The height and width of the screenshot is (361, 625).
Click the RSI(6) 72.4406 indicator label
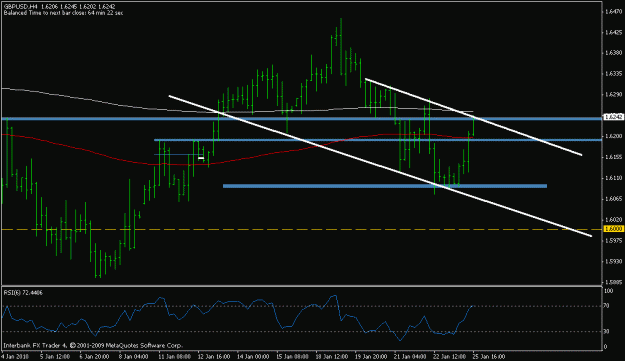(x=23, y=293)
